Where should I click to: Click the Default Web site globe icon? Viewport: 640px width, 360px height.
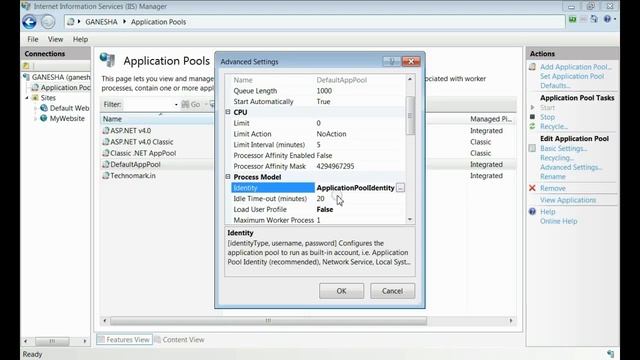click(44, 108)
